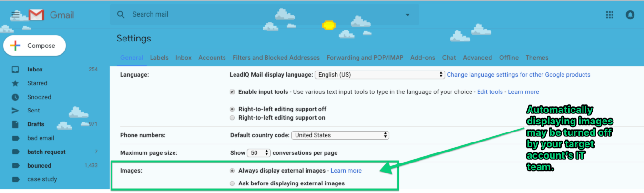
Task: Switch to the Chat settings tab
Action: click(x=449, y=58)
